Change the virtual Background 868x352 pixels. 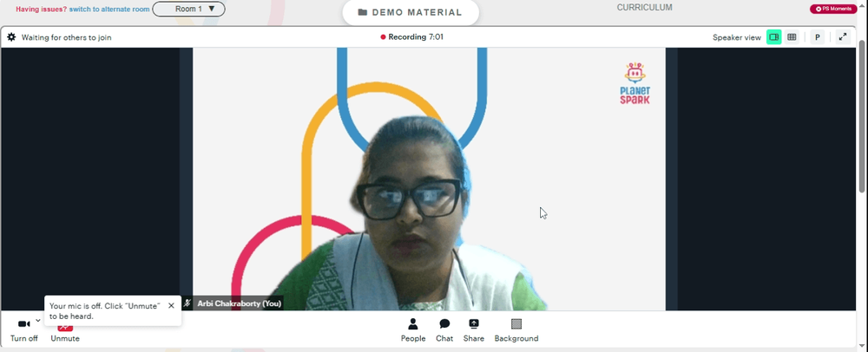click(x=516, y=330)
